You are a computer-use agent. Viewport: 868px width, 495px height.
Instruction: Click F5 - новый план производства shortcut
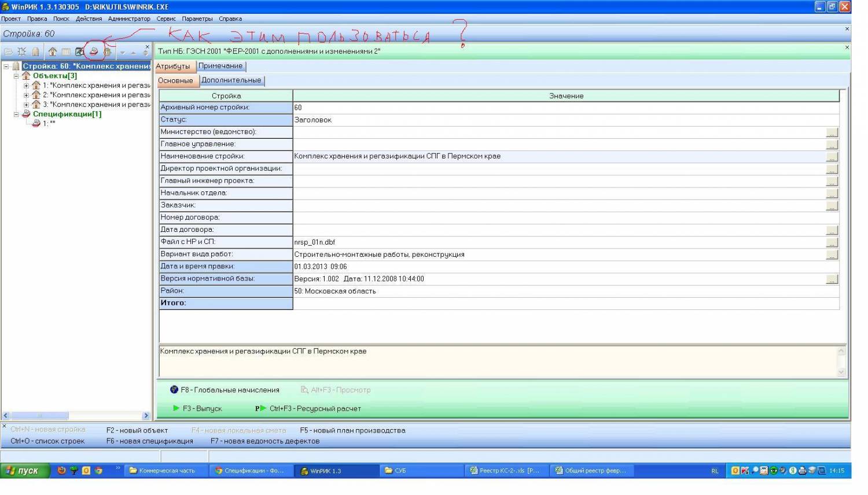(x=352, y=430)
